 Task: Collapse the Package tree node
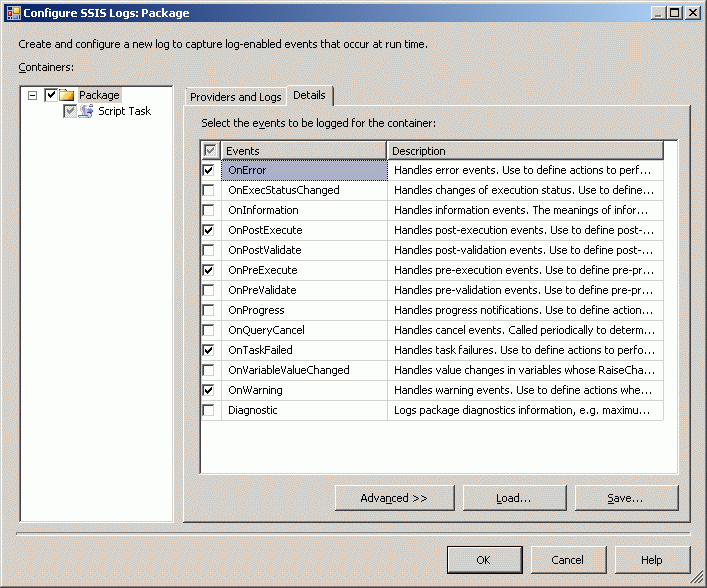(x=32, y=95)
